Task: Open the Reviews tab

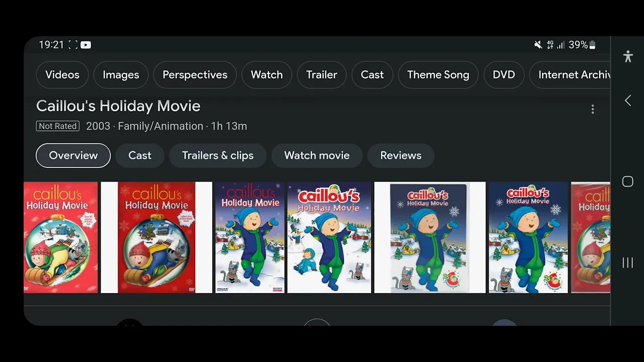Action: [401, 155]
